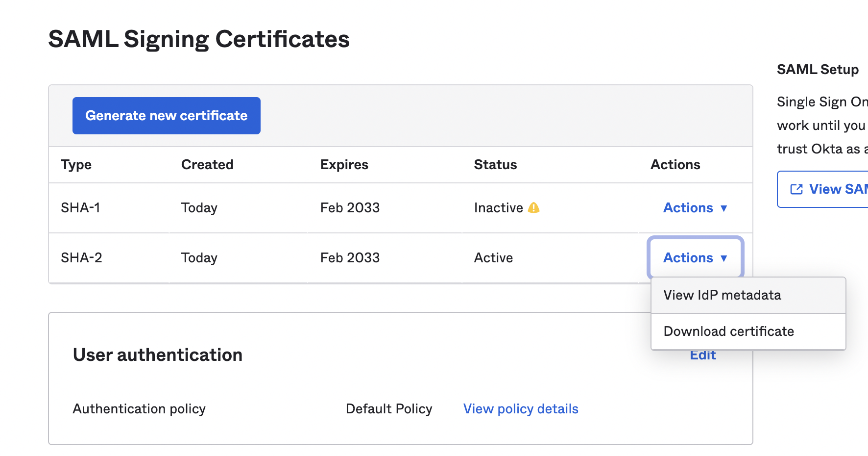Select the SHA-2 certificate type cell
The image size is (868, 456).
coord(81,258)
